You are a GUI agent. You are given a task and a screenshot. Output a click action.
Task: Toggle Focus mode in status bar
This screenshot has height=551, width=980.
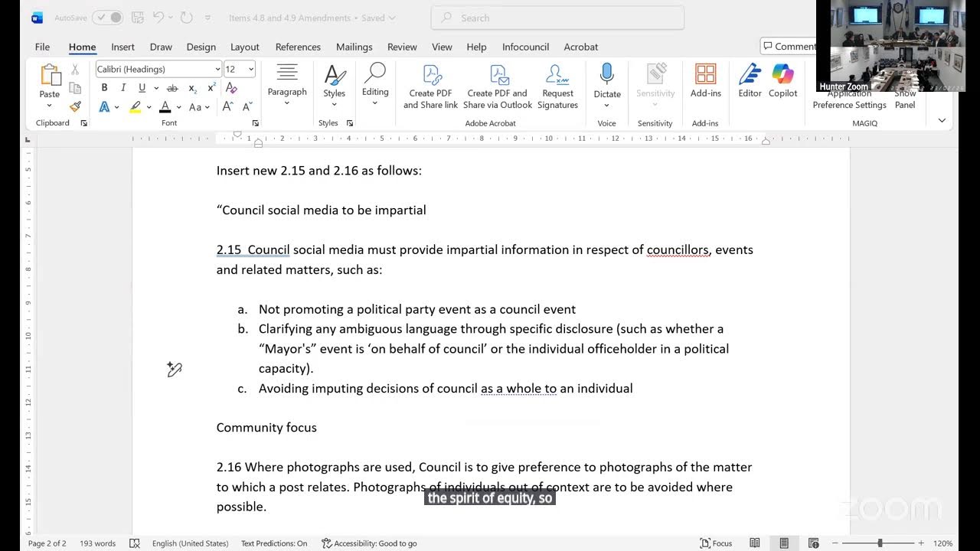click(716, 543)
